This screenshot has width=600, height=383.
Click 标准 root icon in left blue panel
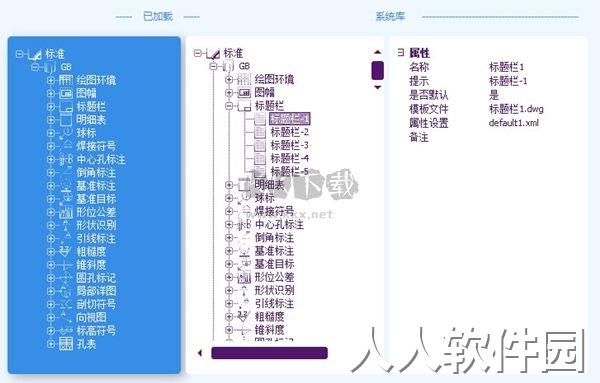[35, 55]
